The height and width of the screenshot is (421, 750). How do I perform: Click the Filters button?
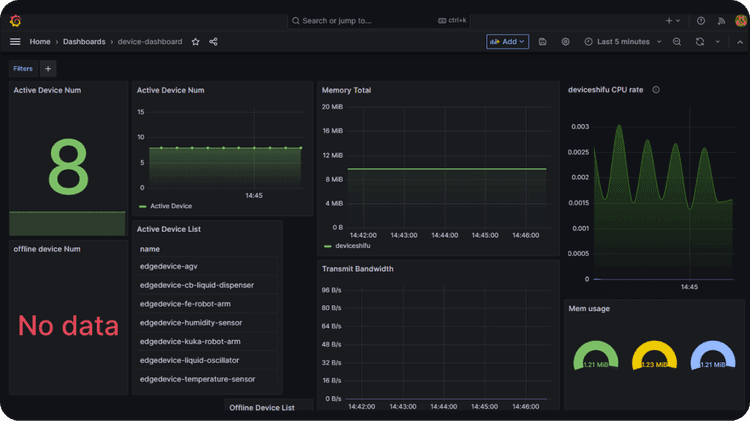click(23, 69)
